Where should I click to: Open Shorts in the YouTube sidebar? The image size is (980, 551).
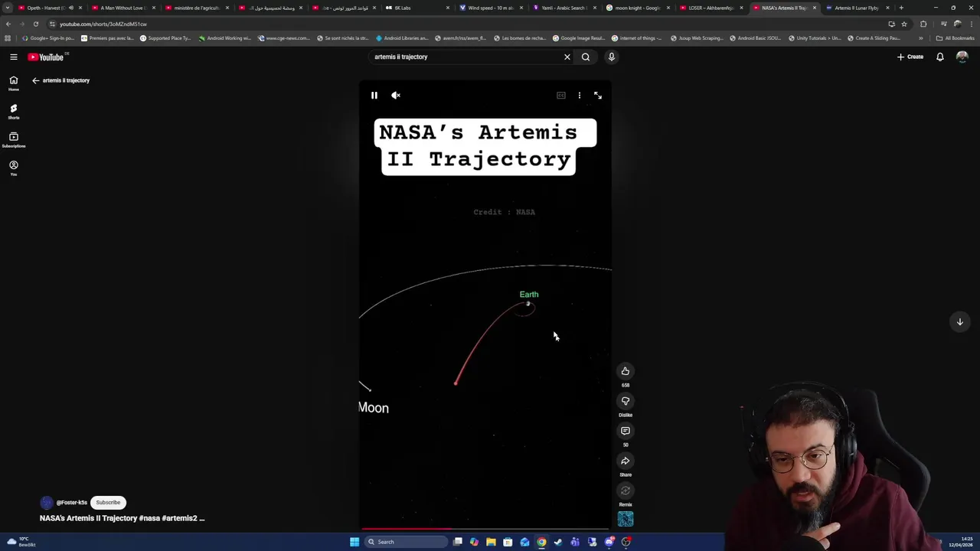coord(14,112)
